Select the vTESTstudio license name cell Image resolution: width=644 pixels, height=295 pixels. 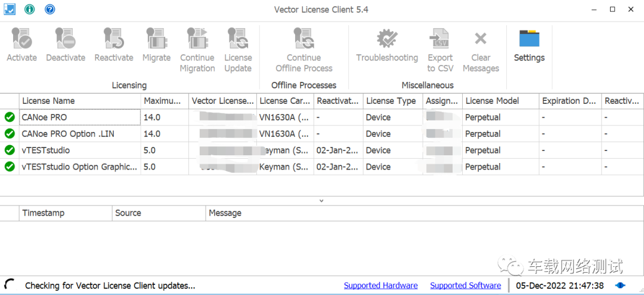80,150
